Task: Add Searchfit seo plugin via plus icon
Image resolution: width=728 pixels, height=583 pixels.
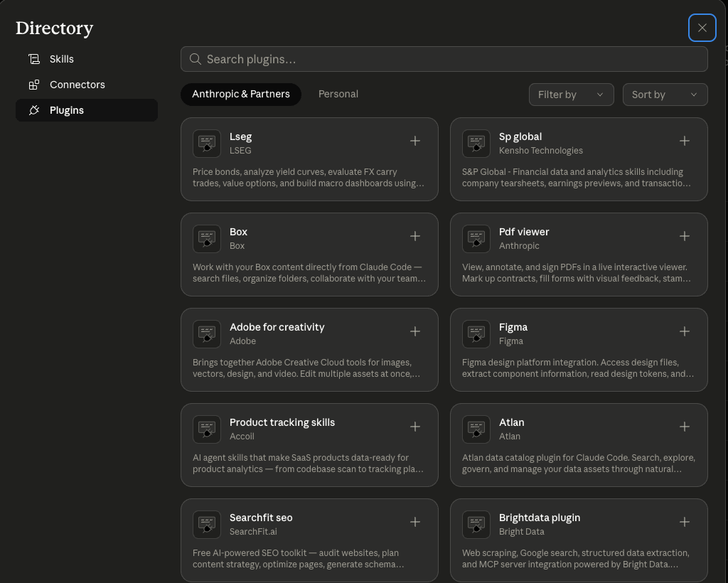Action: point(415,522)
